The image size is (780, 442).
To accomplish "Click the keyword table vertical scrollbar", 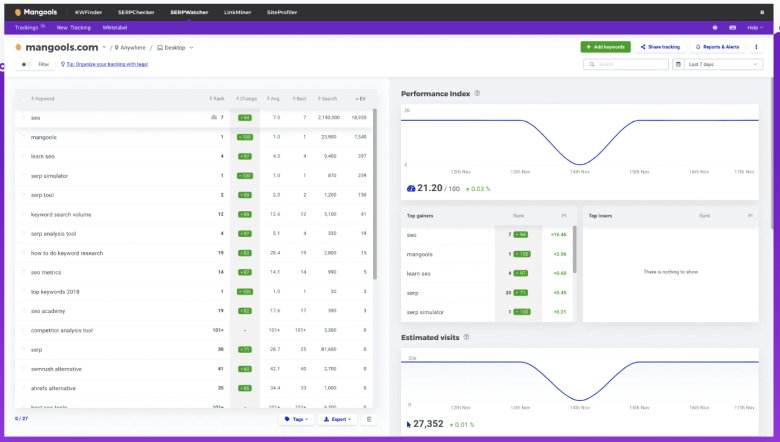I will (375, 194).
